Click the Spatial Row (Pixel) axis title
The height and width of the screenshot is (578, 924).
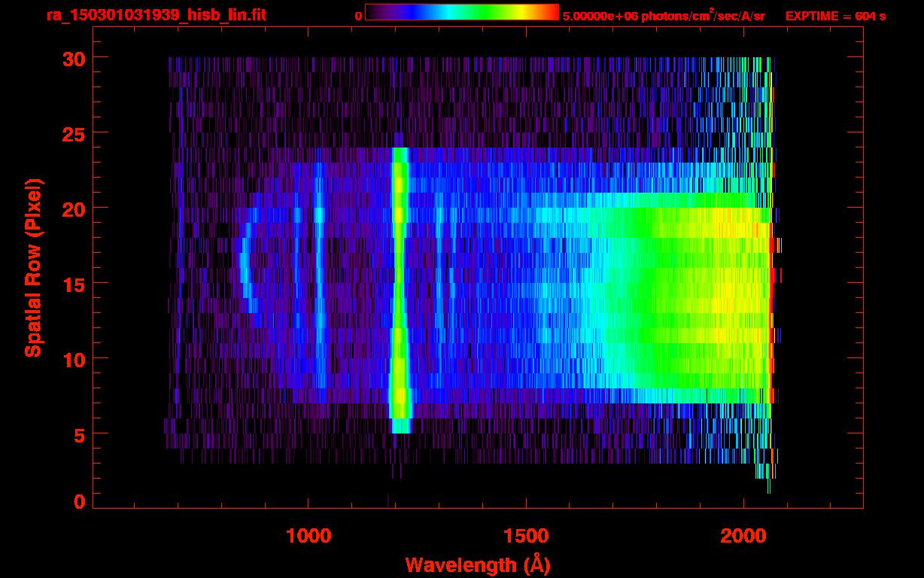pos(32,267)
